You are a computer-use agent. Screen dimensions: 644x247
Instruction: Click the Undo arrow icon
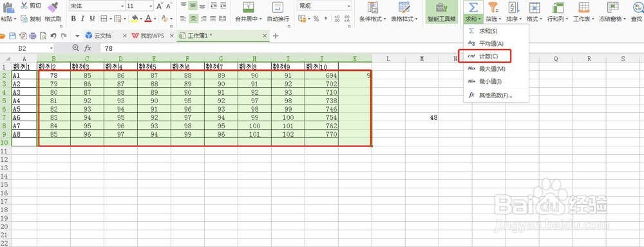pos(53,35)
